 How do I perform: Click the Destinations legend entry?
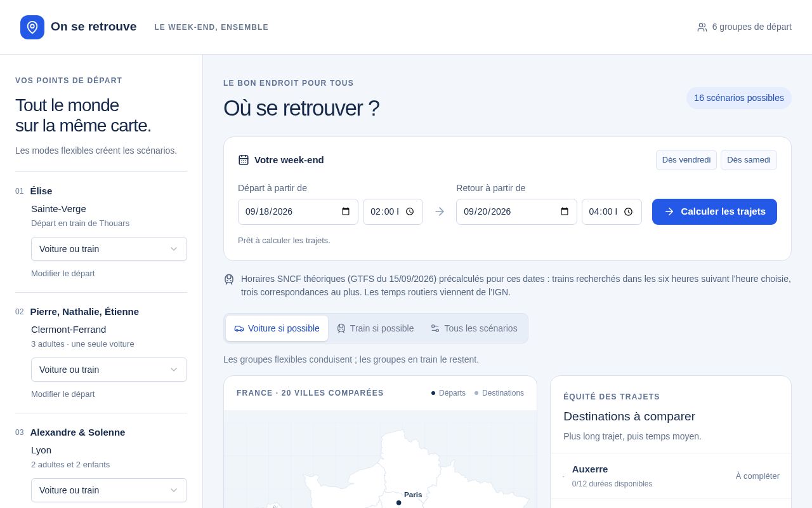pyautogui.click(x=499, y=393)
